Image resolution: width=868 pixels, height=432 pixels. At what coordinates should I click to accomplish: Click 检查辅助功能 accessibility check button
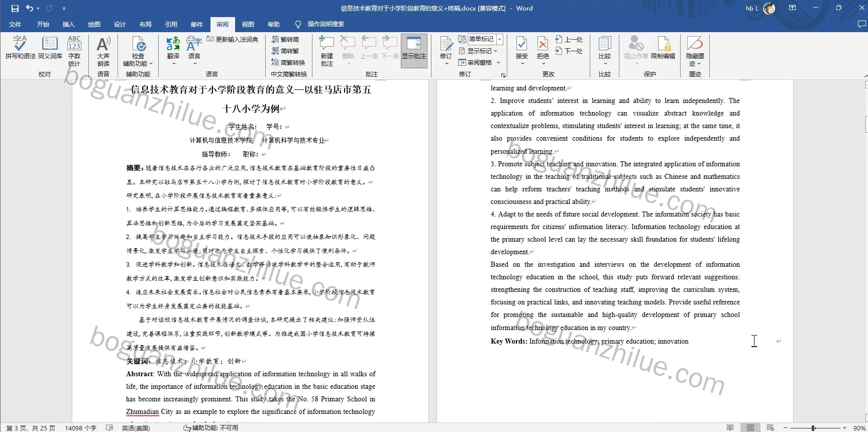138,51
